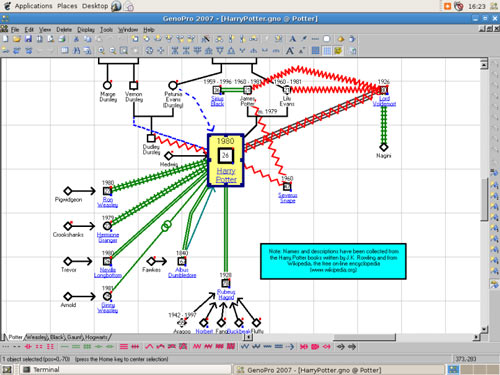The width and height of the screenshot is (500, 375).
Task: Click the blank New document icon
Action: (x=5, y=39)
